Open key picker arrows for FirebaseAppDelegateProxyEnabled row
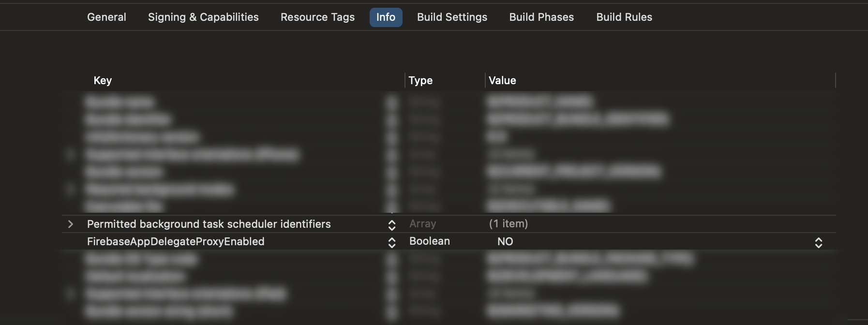 pos(392,242)
